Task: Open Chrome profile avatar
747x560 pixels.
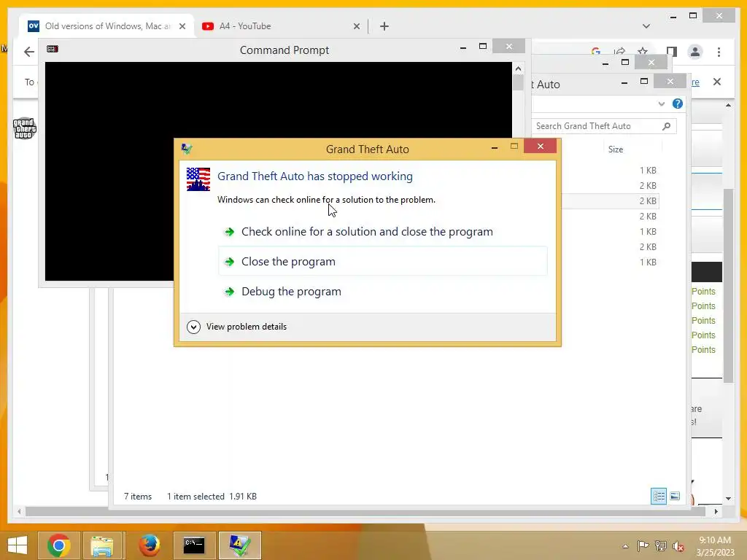Action: [x=695, y=52]
